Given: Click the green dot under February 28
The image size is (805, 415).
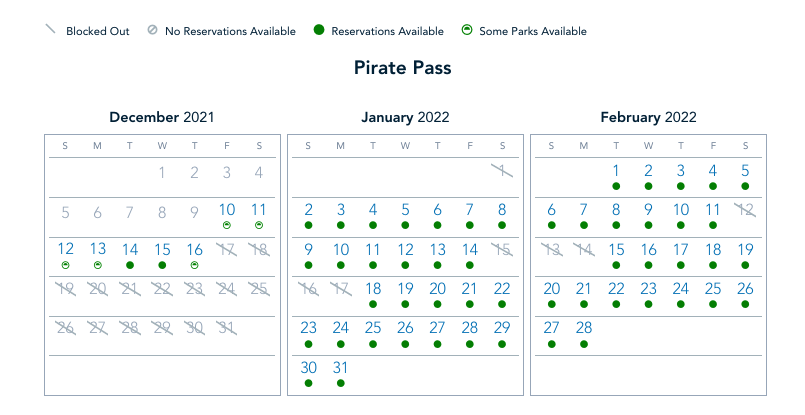Looking at the screenshot, I should tap(584, 343).
